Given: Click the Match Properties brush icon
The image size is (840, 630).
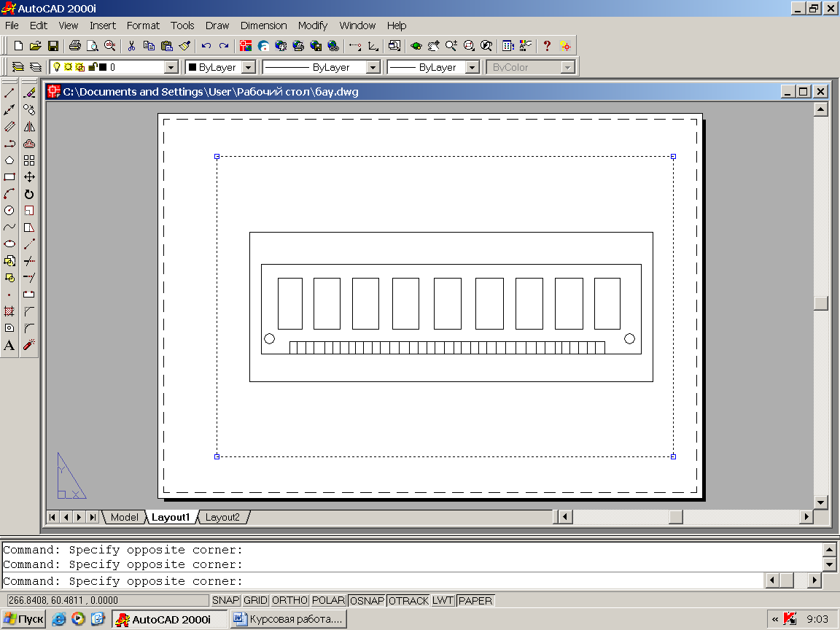Looking at the screenshot, I should point(184,46).
